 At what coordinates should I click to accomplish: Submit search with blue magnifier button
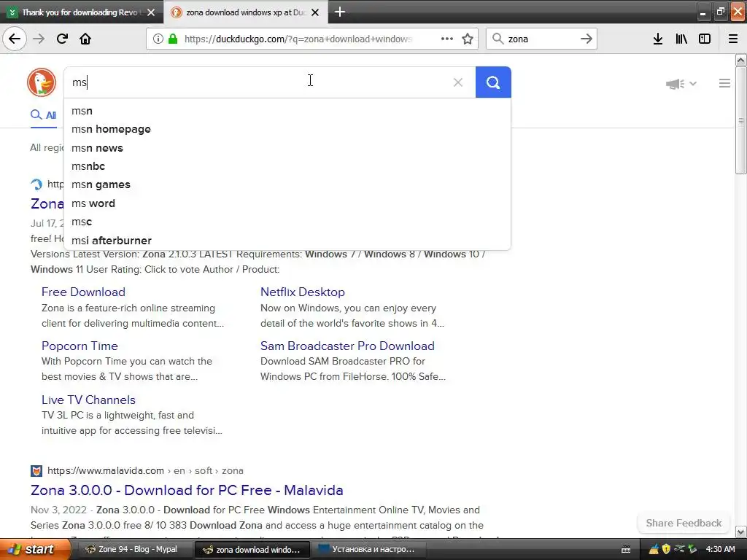(493, 82)
